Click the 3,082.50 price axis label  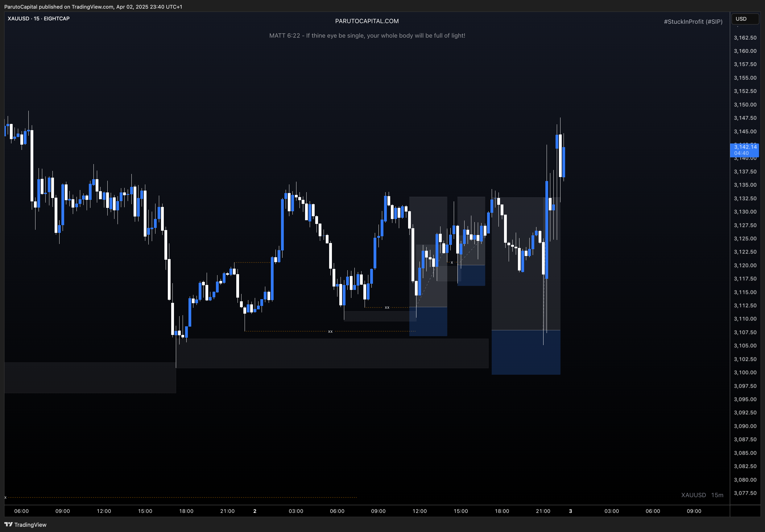pyautogui.click(x=745, y=466)
